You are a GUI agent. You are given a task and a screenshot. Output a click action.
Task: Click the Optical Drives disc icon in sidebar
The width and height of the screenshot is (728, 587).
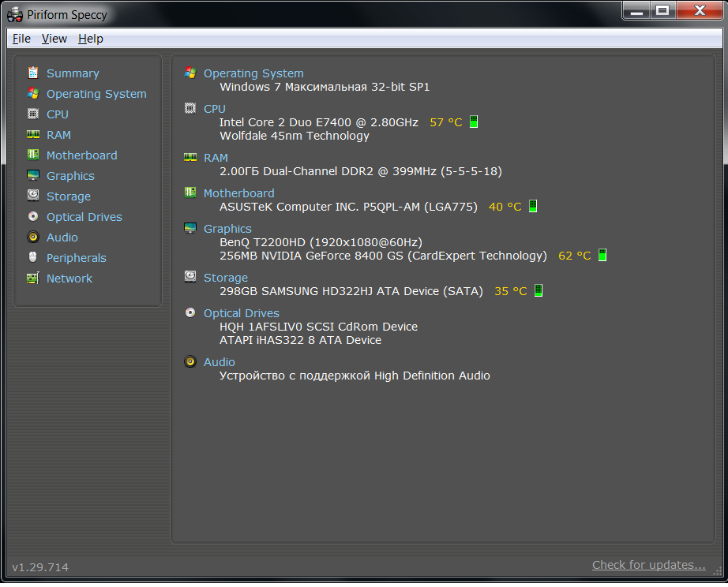tap(33, 216)
